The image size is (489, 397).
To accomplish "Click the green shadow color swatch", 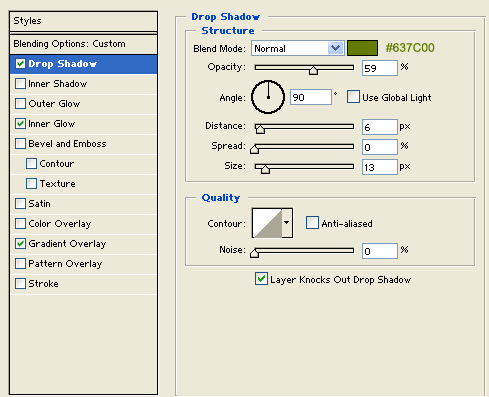I will tap(362, 48).
